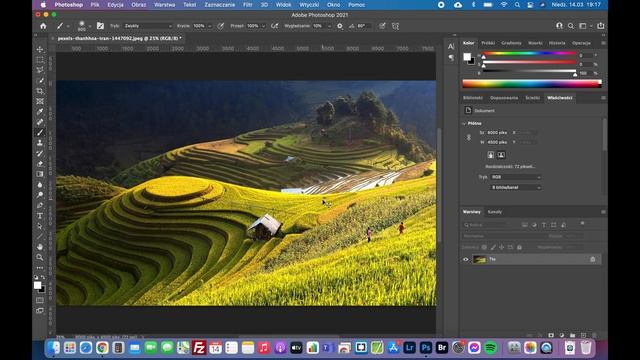Image resolution: width=640 pixels, height=360 pixels.
Task: Open the Plik menu
Action: pos(95,5)
